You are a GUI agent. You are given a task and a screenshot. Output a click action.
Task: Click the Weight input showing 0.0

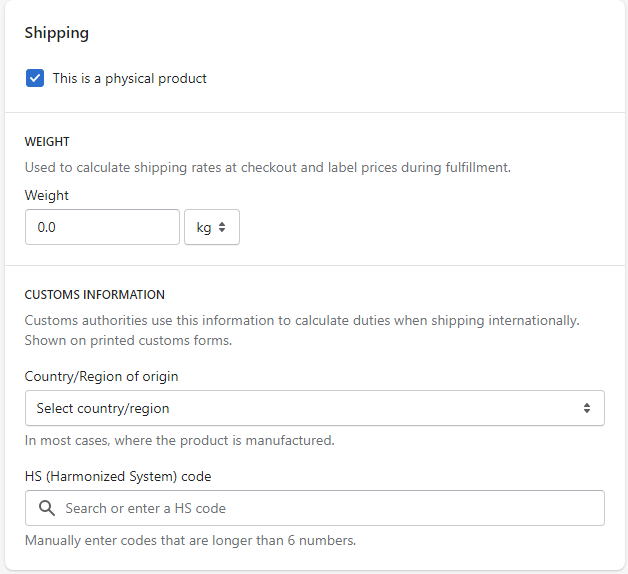[x=102, y=227]
